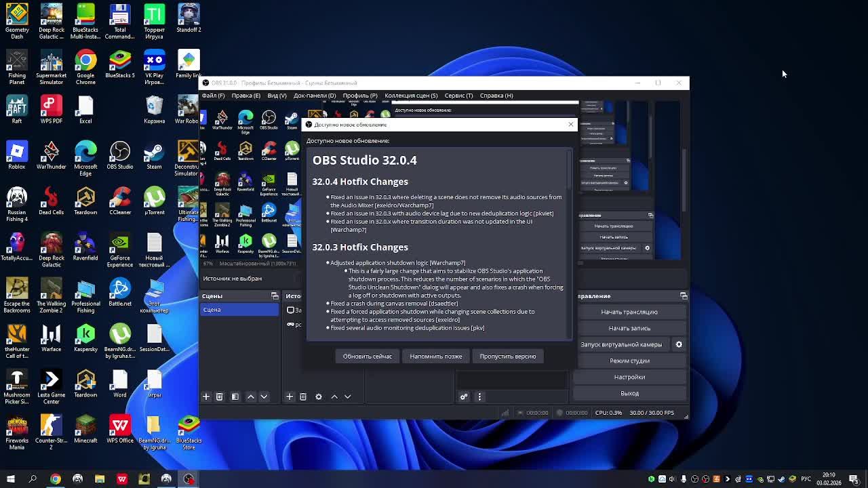Viewport: 868px width, 488px height.
Task: Remove selected scene using trash icon
Action: [x=219, y=396]
